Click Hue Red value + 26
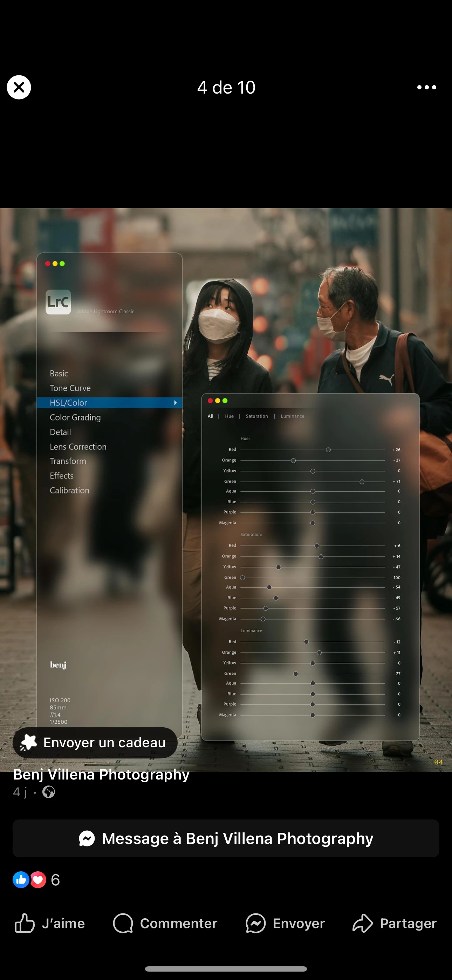The image size is (452, 980). point(396,450)
